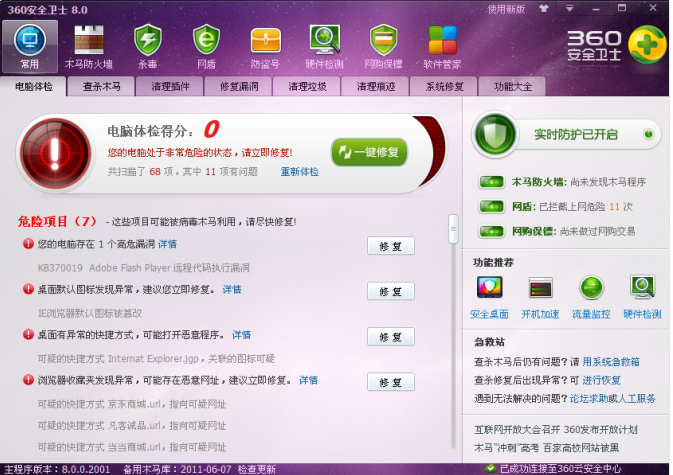Open the title bar dropdown menu arrow
The image size is (673, 475).
coord(570,9)
